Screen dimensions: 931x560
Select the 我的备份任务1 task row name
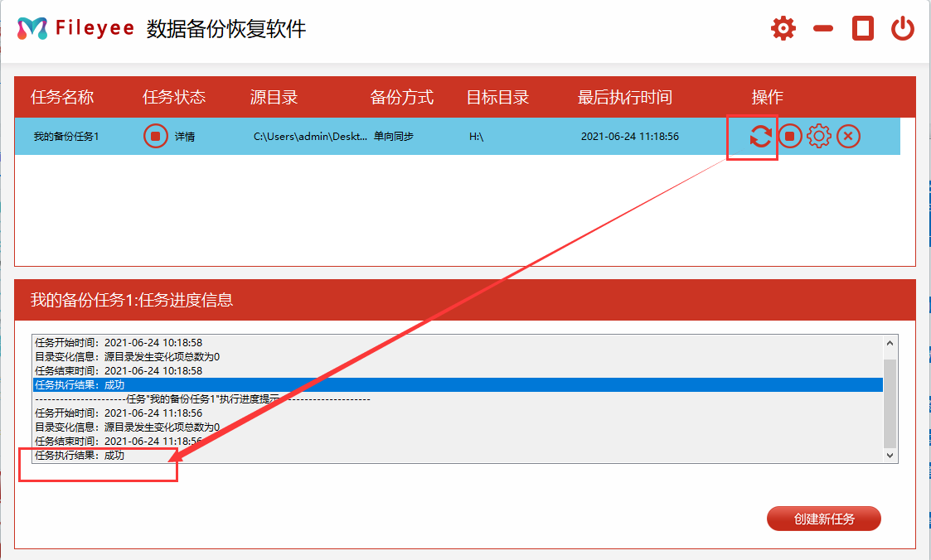pos(66,137)
